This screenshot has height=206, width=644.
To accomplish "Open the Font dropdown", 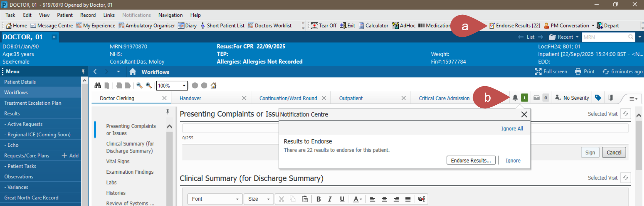I will point(214,199).
